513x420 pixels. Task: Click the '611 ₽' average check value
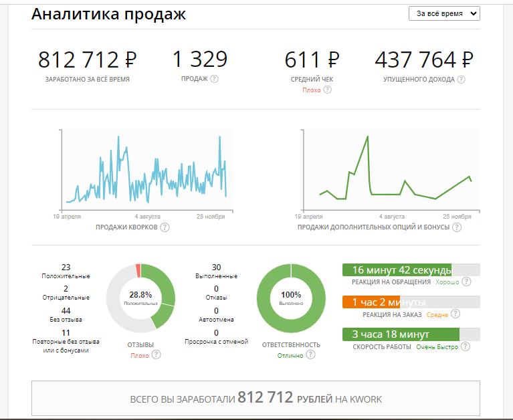coord(312,60)
